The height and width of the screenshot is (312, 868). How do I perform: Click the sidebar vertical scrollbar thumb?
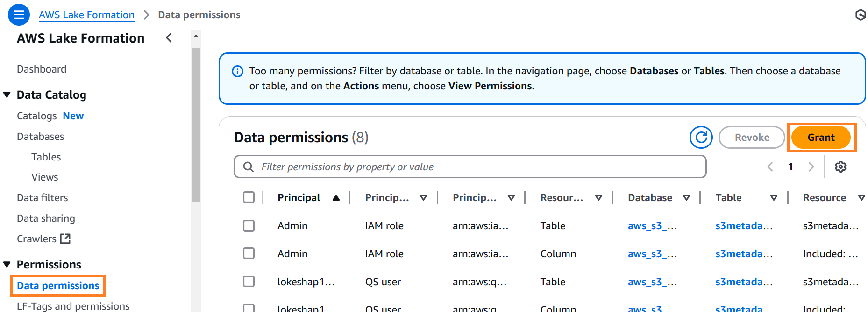[x=196, y=124]
